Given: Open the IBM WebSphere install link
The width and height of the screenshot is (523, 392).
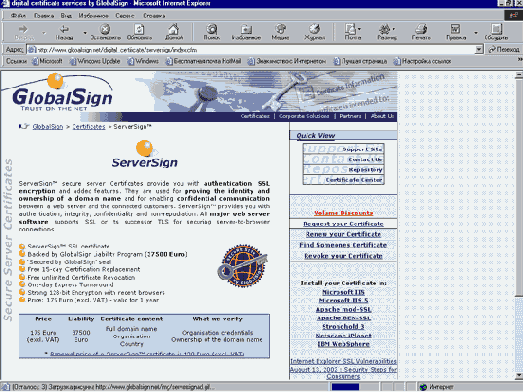Looking at the screenshot, I should point(344,344).
